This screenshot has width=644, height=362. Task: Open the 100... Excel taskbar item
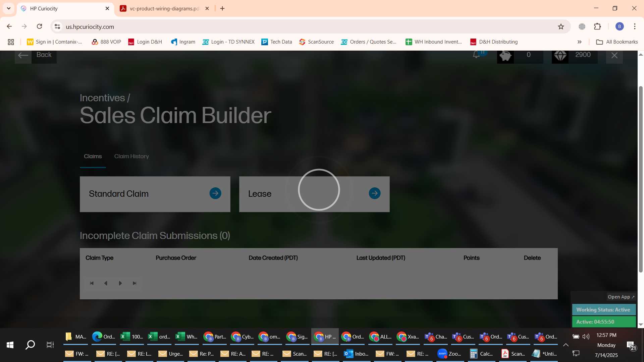(131, 337)
